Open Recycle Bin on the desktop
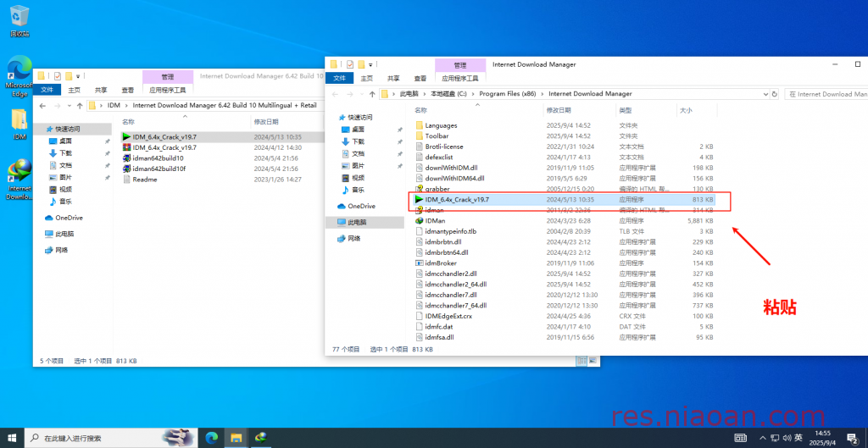This screenshot has width=868, height=448. [x=19, y=20]
